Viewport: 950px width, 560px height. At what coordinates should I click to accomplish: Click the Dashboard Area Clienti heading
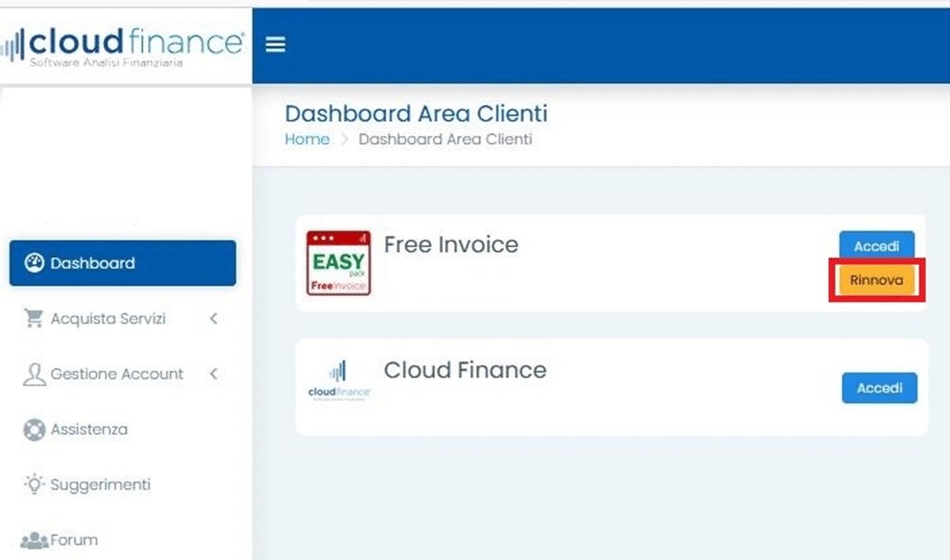point(416,114)
